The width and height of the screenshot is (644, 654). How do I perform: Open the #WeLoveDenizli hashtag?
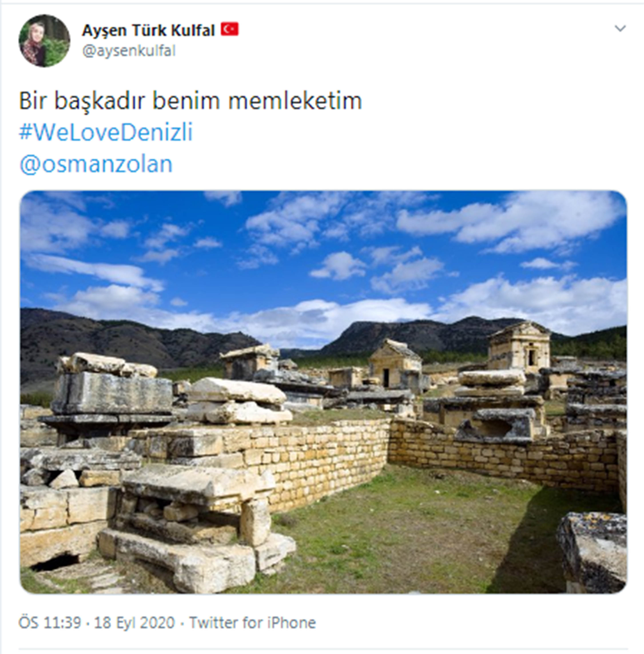[106, 132]
